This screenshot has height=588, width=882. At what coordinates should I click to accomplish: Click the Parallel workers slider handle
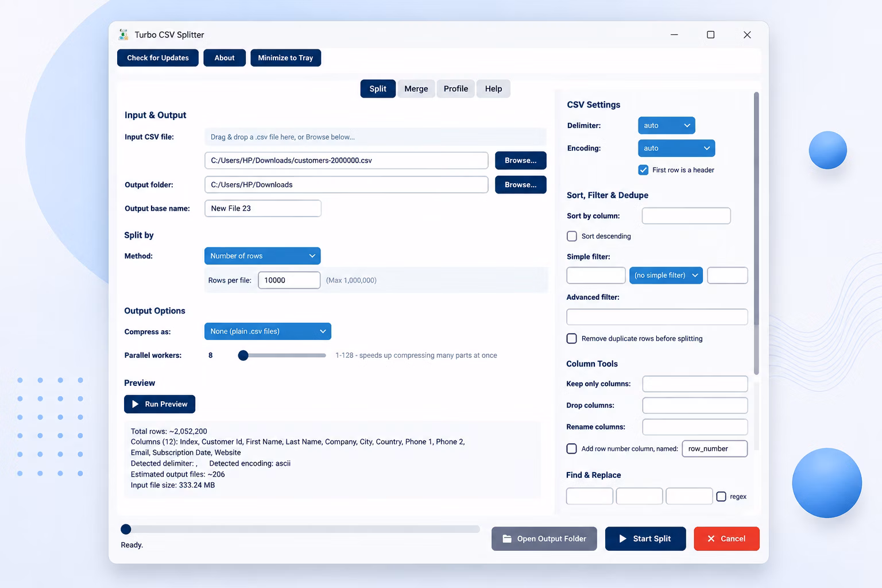tap(243, 355)
